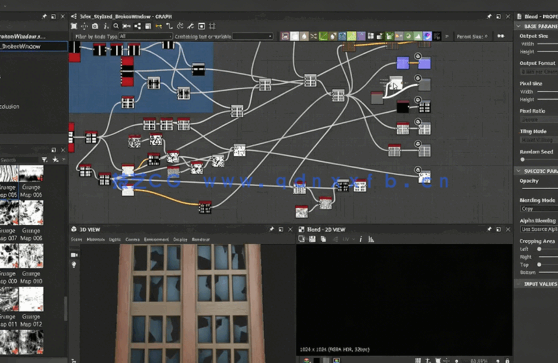Click the Random Seed slider handle
Viewport: 558px width, 363px height.
(x=522, y=159)
